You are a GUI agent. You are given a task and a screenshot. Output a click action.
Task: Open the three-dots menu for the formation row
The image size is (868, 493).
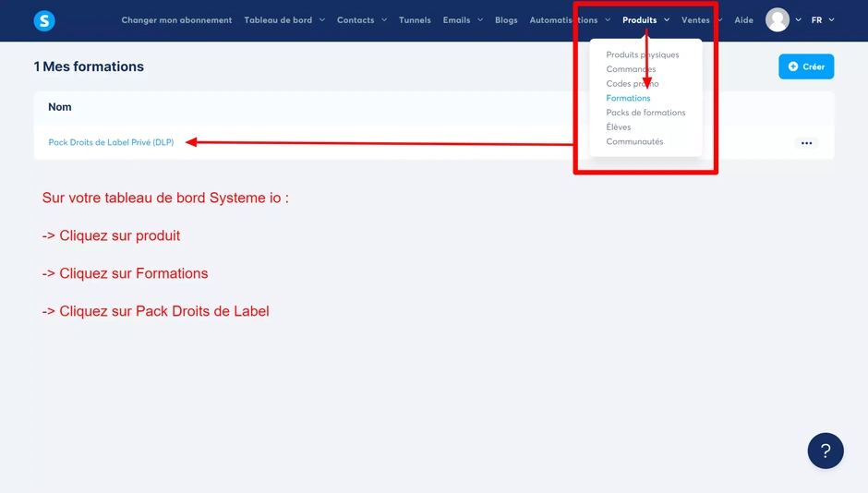pyautogui.click(x=806, y=143)
